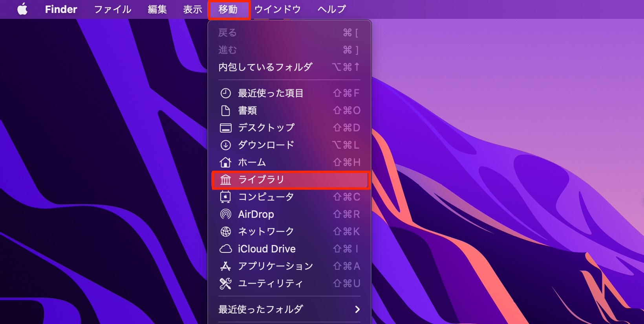
Task: Click the cloud icon beside iCloud Drive
Action: pos(225,249)
